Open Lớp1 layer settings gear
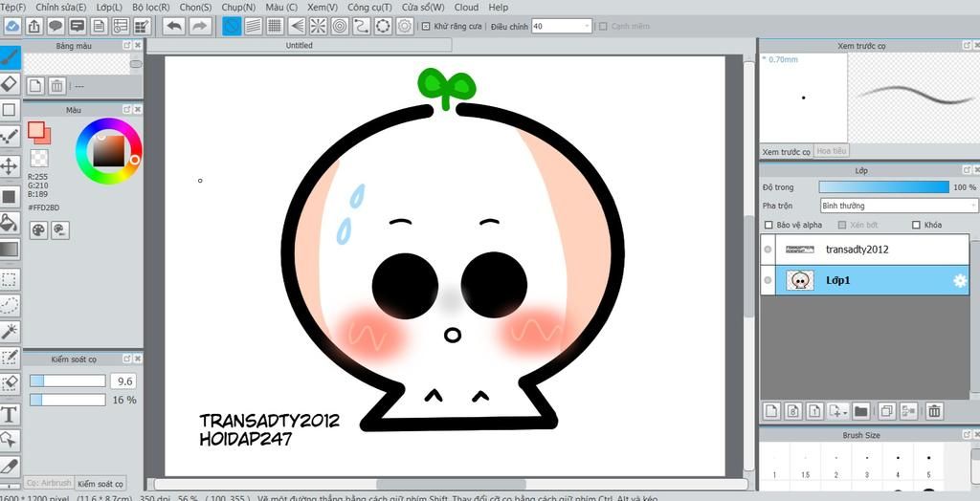This screenshot has height=501, width=980. 959,281
